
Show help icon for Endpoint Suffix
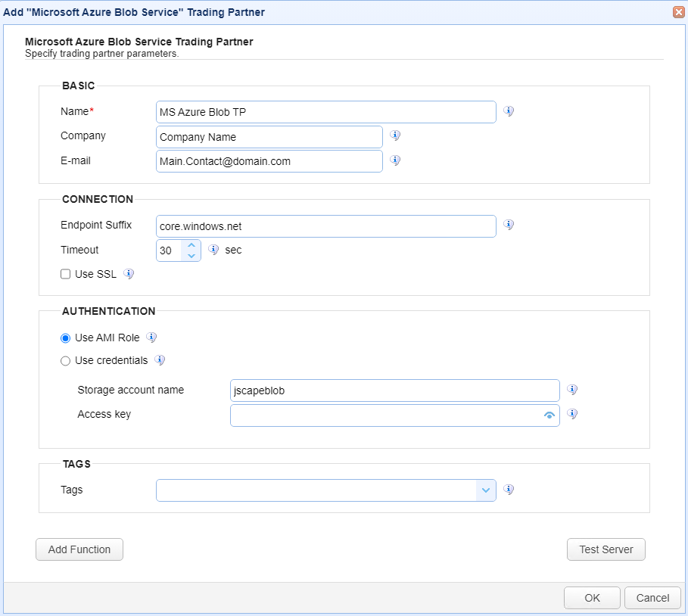point(509,225)
